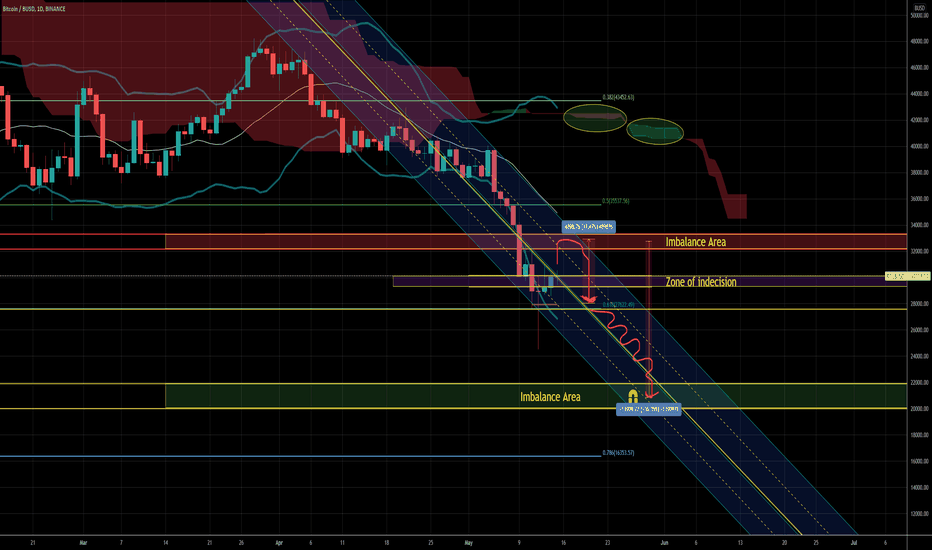Click the 20000.00 price axis label
The image size is (932, 550).
[x=919, y=408]
